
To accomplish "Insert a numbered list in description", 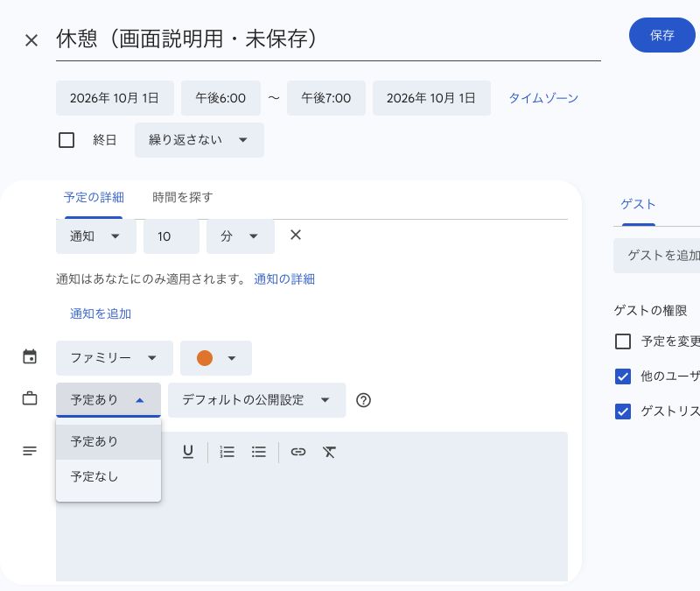I will coord(227,452).
